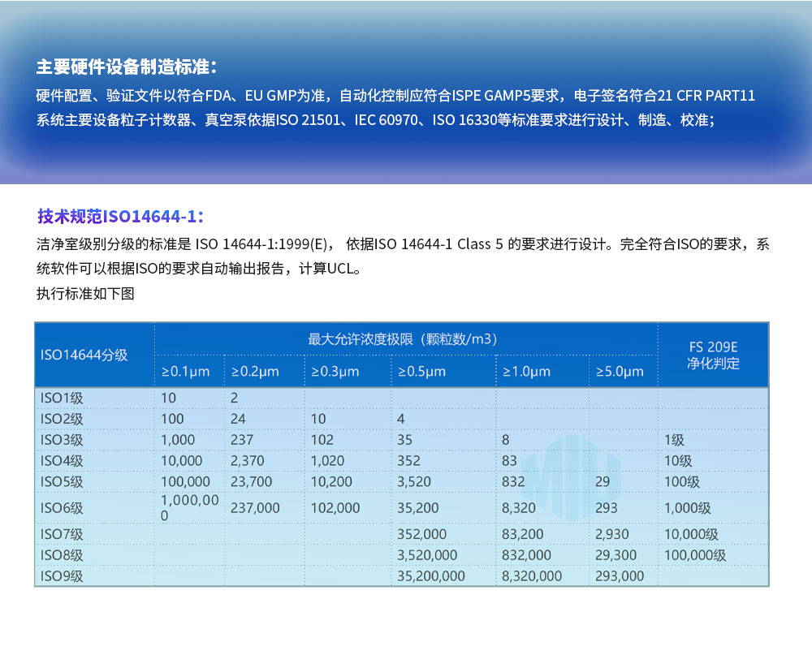The width and height of the screenshot is (812, 655).
Task: Select the 35,200,000 cell in ISO9级 row
Action: click(431, 575)
